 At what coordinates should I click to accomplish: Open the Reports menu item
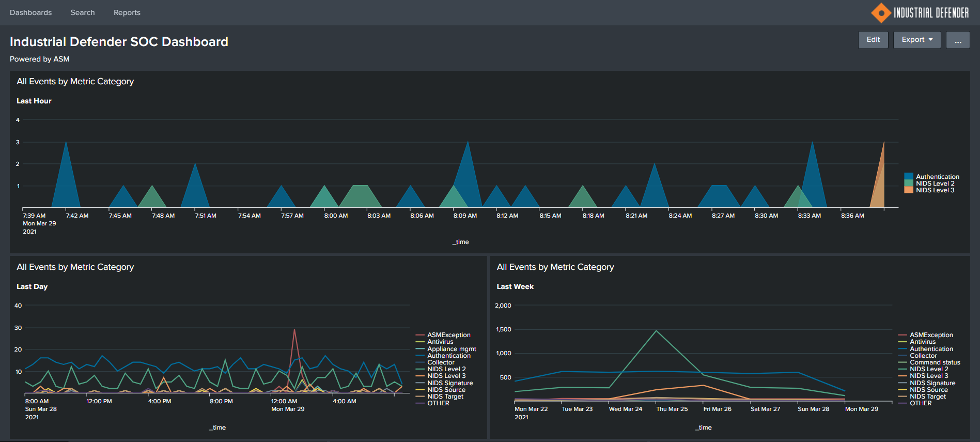coord(127,12)
